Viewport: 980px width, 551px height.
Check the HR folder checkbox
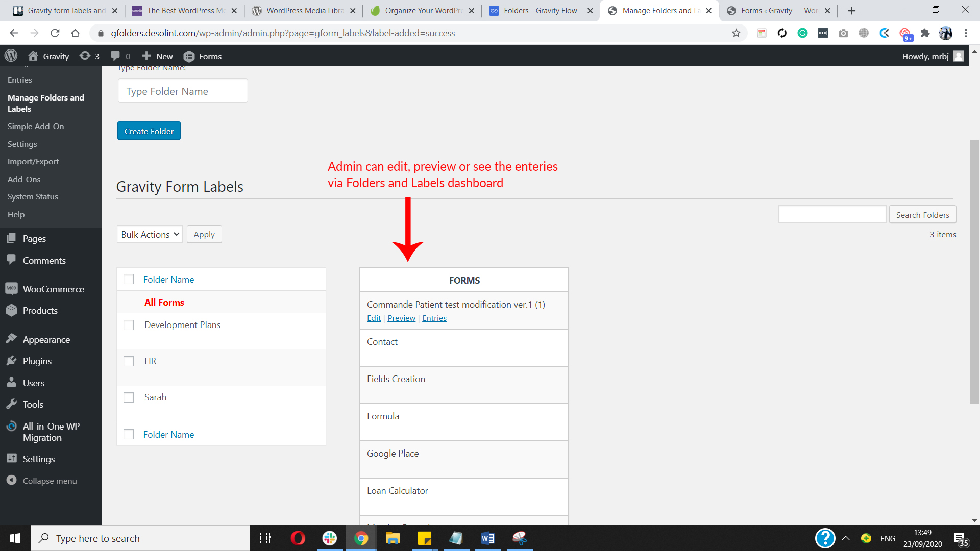click(x=129, y=361)
